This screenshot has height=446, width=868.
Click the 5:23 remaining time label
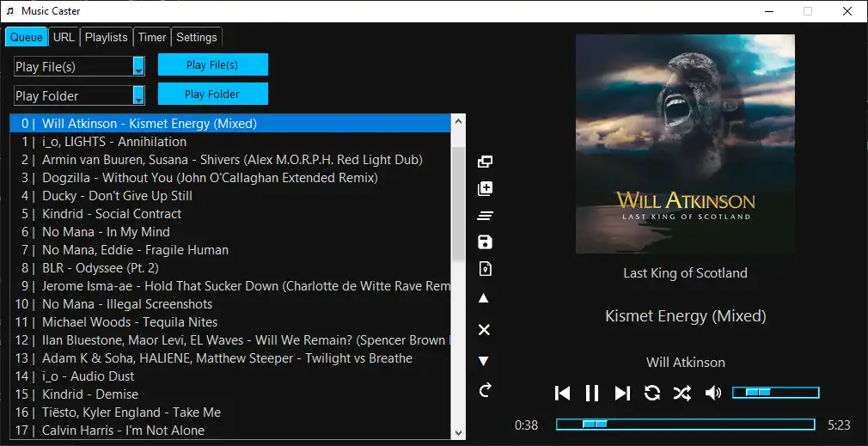pos(839,425)
